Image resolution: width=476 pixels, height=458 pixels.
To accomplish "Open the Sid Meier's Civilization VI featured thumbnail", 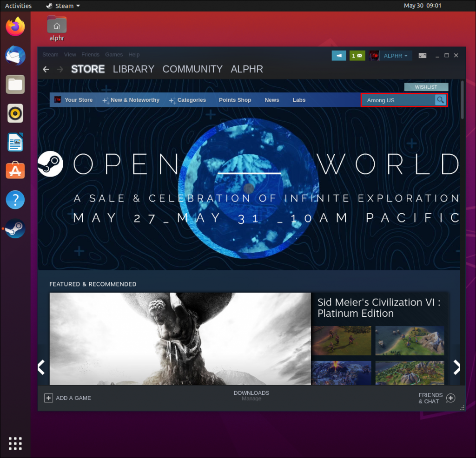I will 380,308.
